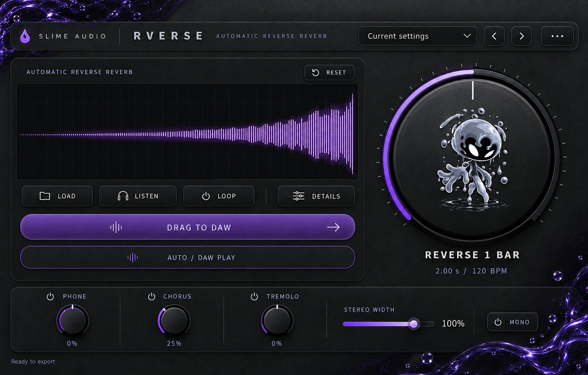Open the Current settings preset dropdown
This screenshot has width=588, height=375.
pyautogui.click(x=417, y=36)
